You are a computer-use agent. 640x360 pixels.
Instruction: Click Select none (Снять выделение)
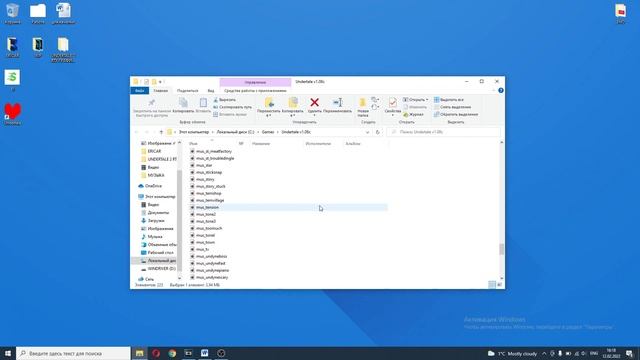[x=452, y=107]
